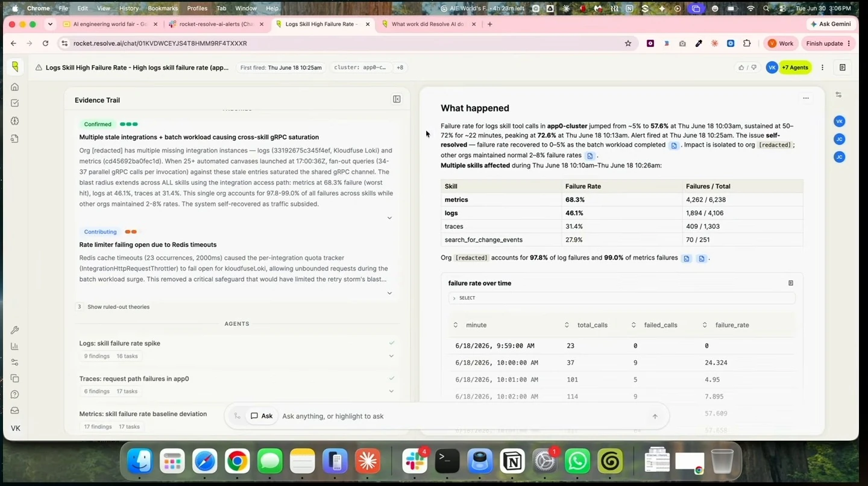
Task: Open the help question mark sidebar icon
Action: pyautogui.click(x=15, y=394)
